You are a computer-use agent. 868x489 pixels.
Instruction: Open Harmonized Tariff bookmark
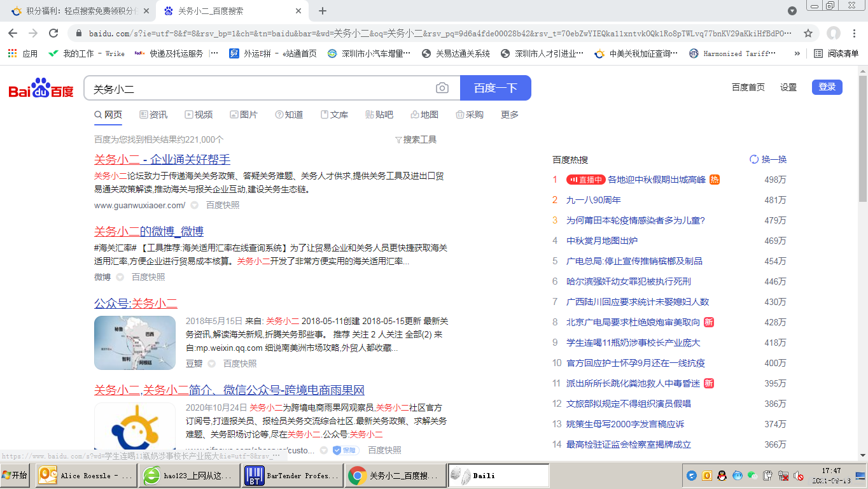pos(732,53)
